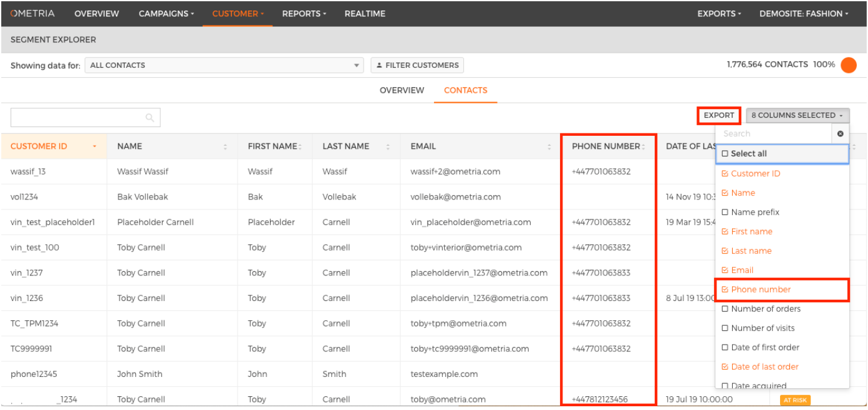Check the Date of first order option
The height and width of the screenshot is (410, 868).
pyautogui.click(x=725, y=347)
